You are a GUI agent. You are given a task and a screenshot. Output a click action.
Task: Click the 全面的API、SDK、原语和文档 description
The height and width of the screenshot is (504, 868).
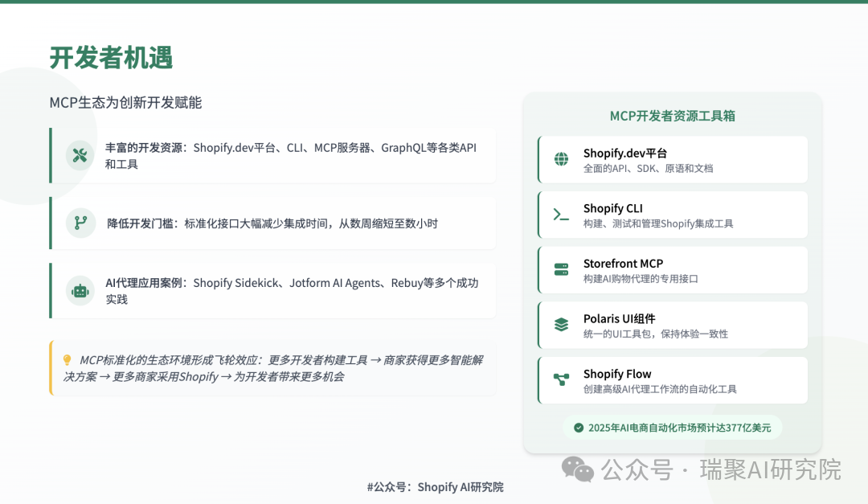pos(648,168)
